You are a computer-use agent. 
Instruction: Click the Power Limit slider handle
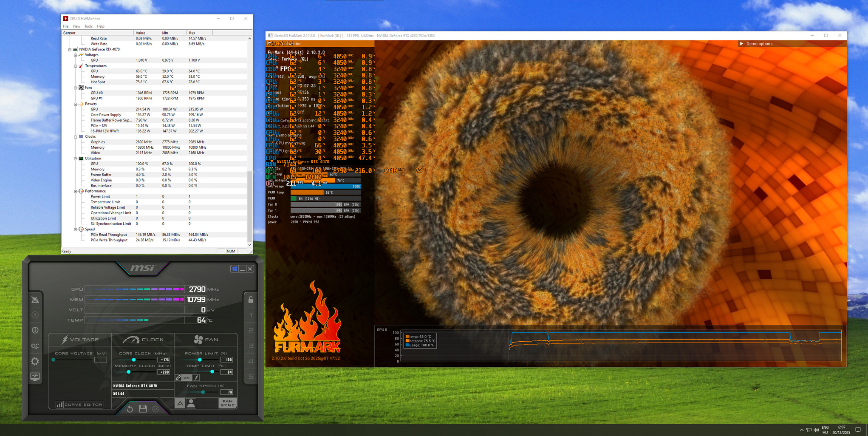click(x=200, y=360)
